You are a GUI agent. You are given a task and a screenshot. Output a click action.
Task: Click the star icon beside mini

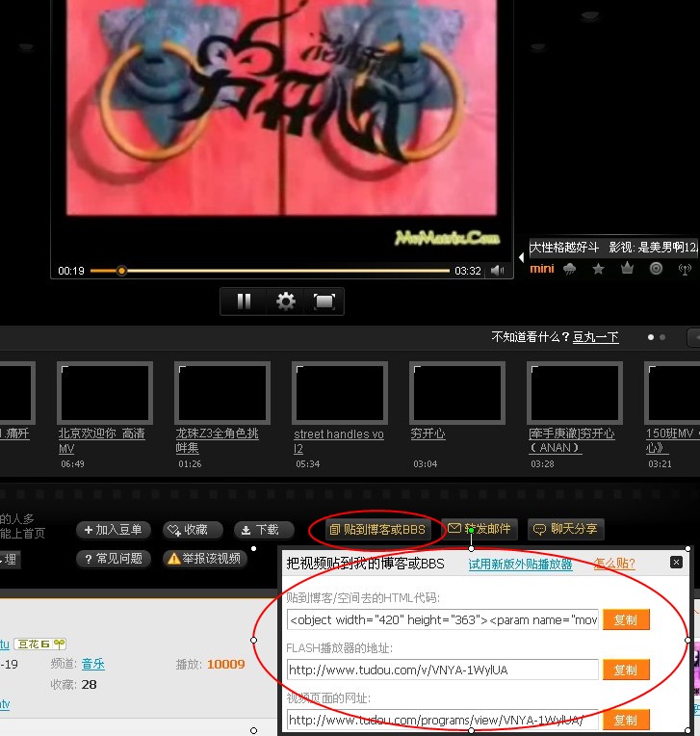pyautogui.click(x=598, y=269)
